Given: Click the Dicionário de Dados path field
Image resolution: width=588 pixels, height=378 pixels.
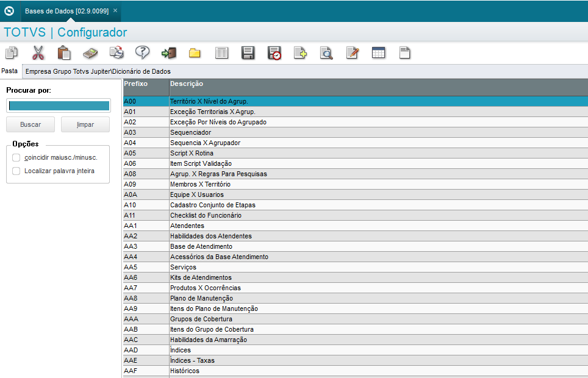Looking at the screenshot, I should click(x=305, y=71).
